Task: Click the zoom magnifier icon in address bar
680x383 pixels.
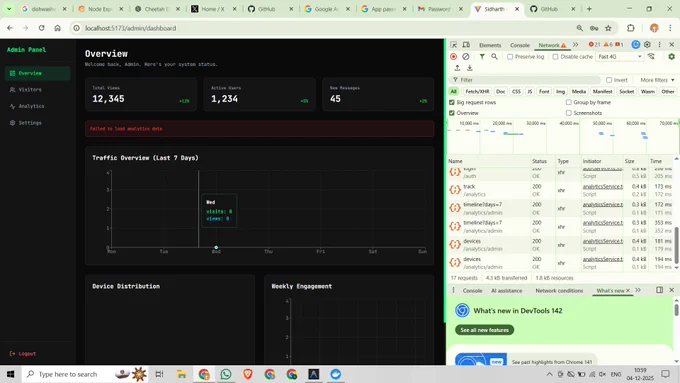Action: click(x=580, y=28)
